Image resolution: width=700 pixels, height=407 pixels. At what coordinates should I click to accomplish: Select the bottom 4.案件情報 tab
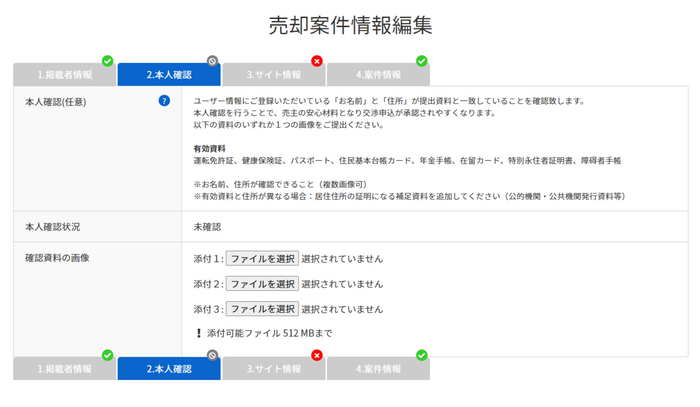(378, 369)
